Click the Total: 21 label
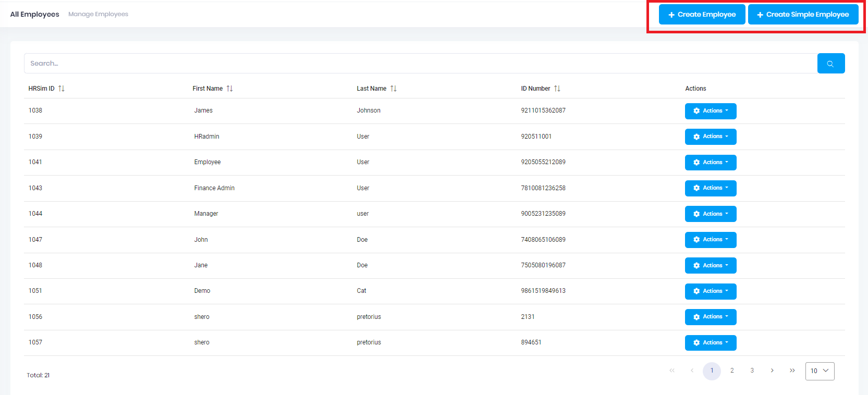Screen dimensions: 868x395 click(38, 375)
